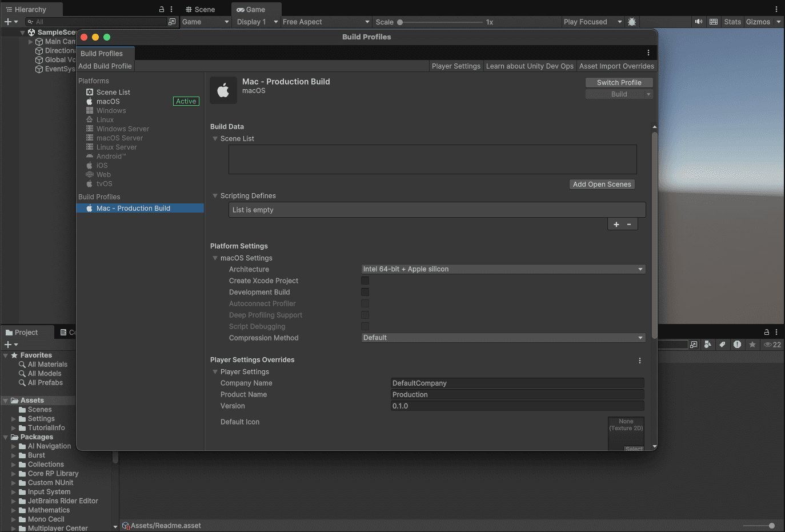Enable the Create Xcode Project checkbox

point(365,281)
